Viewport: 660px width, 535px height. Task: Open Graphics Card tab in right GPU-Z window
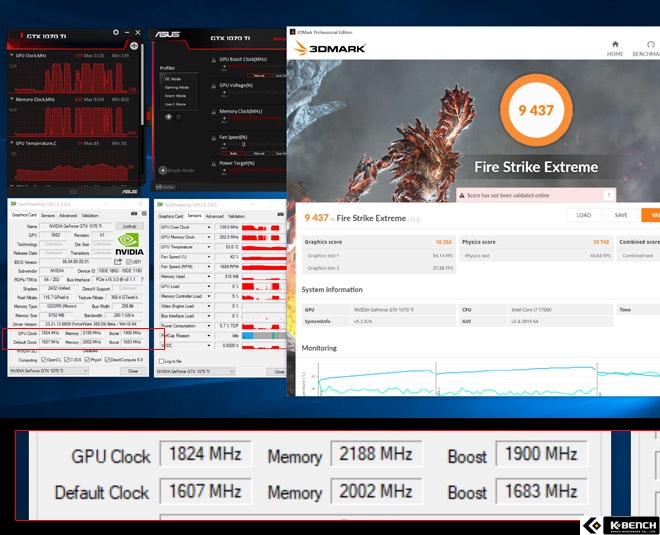[170, 216]
